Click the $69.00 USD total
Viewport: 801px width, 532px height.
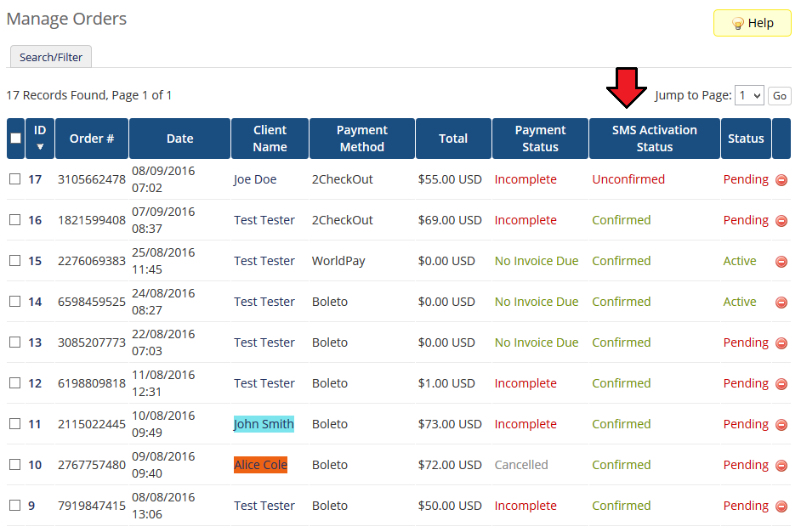point(450,220)
